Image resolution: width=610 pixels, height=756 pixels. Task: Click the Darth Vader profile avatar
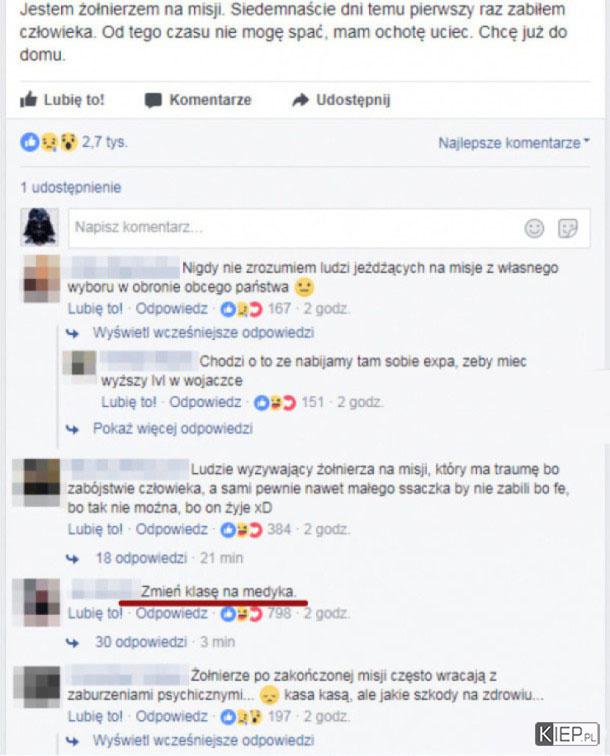[x=40, y=227]
